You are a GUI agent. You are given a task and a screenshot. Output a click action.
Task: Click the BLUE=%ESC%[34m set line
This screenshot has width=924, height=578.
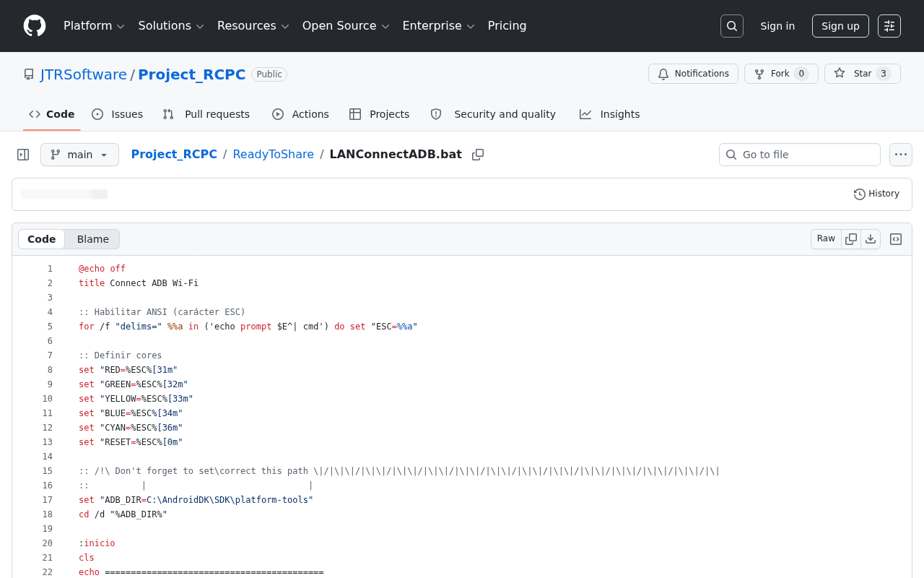pyautogui.click(x=131, y=413)
